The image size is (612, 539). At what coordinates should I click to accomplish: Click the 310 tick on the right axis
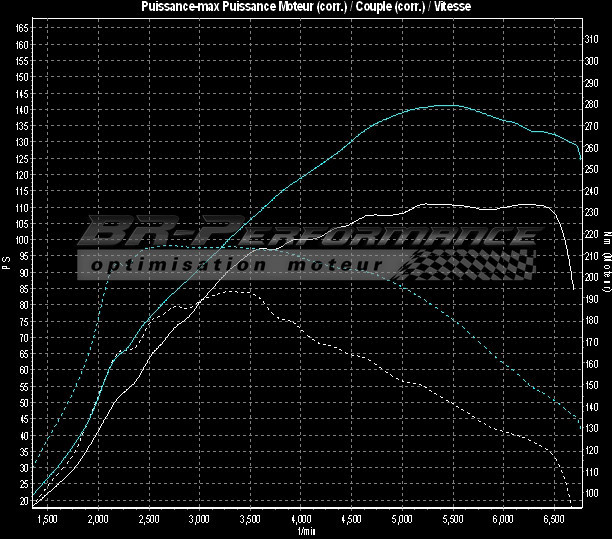click(591, 39)
